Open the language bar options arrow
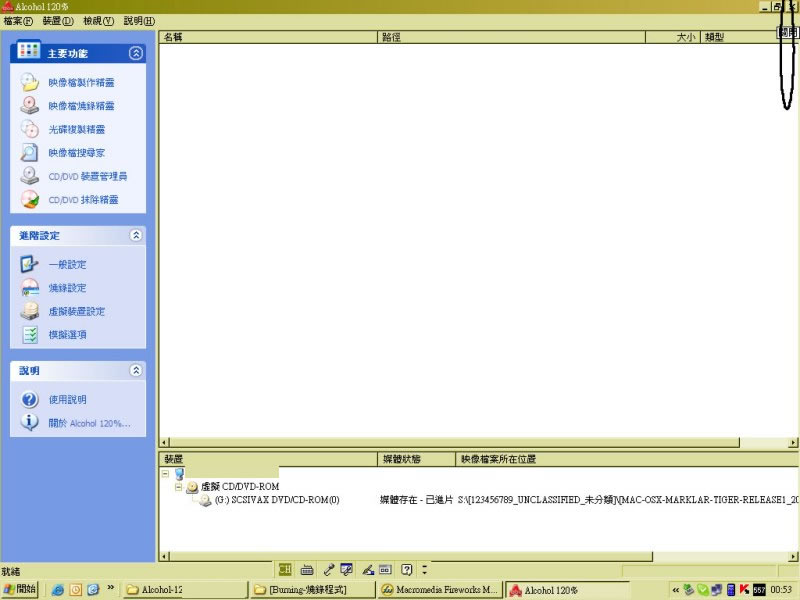The image size is (800, 600). pyautogui.click(x=424, y=569)
